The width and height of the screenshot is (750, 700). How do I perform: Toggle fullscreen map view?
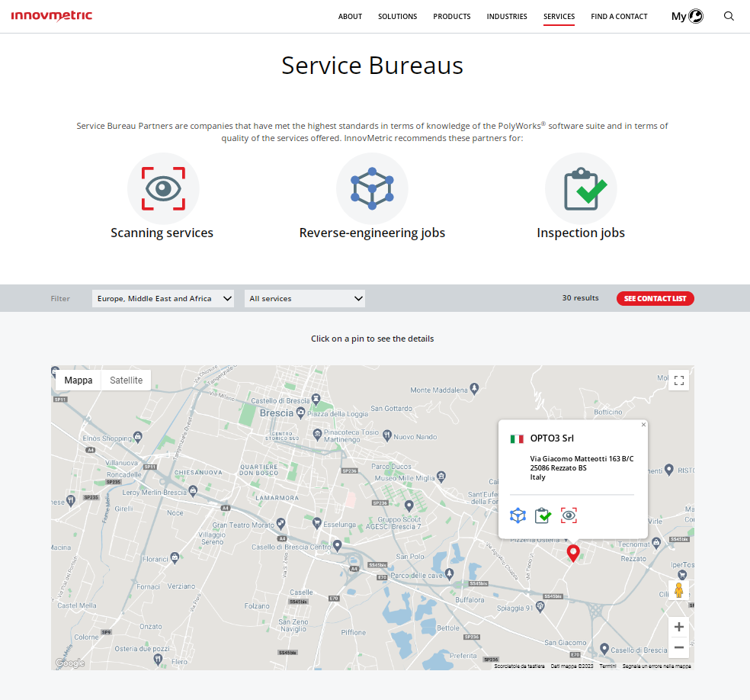pyautogui.click(x=678, y=381)
